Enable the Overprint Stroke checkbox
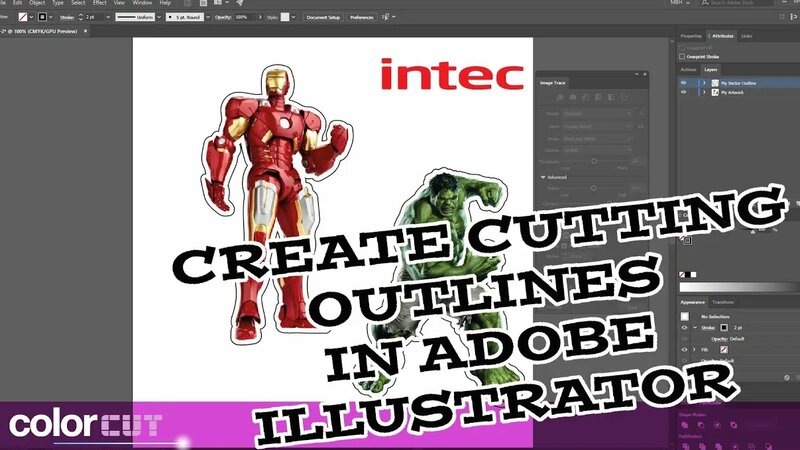The width and height of the screenshot is (800, 450). 682,57
